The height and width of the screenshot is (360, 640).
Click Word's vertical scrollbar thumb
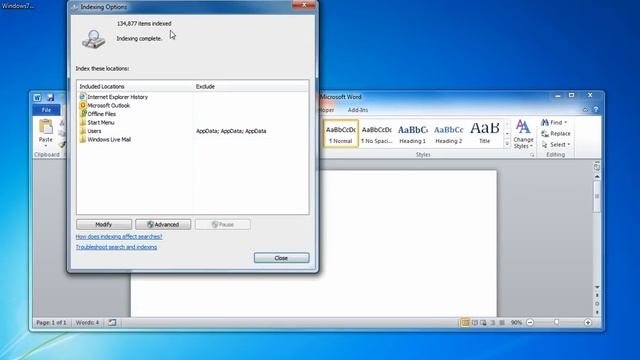point(597,196)
